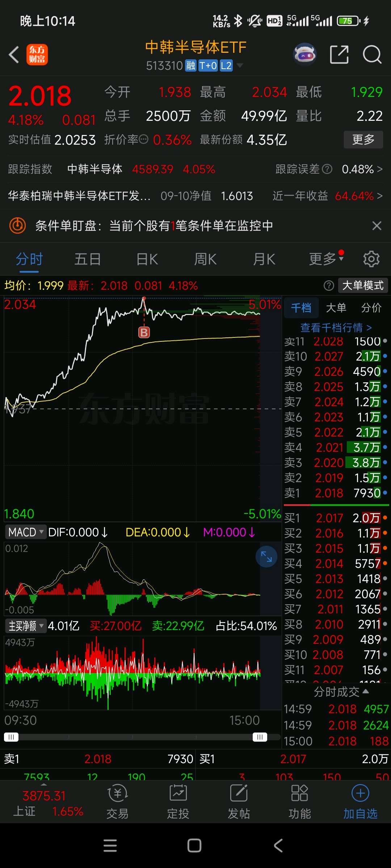The height and width of the screenshot is (868, 391).
Task: Select 分价 order book tab
Action: [x=371, y=308]
